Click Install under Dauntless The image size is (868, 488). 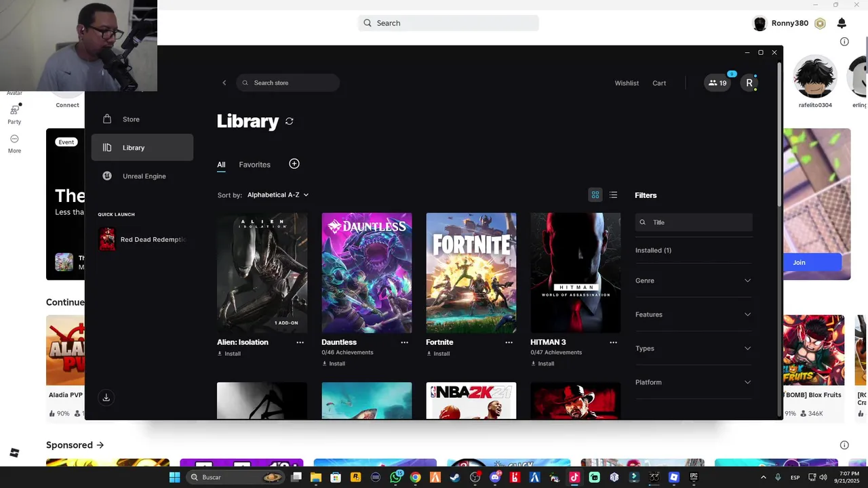pos(334,363)
